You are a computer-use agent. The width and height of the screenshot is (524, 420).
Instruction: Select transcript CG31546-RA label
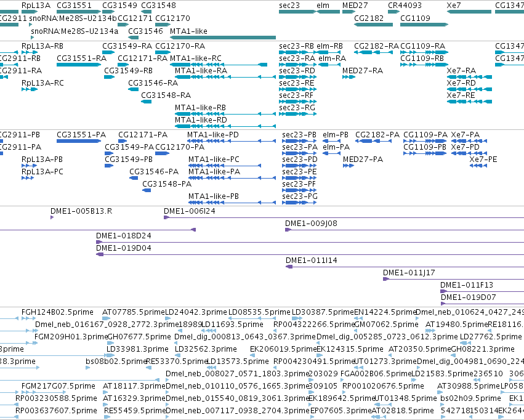coord(153,83)
